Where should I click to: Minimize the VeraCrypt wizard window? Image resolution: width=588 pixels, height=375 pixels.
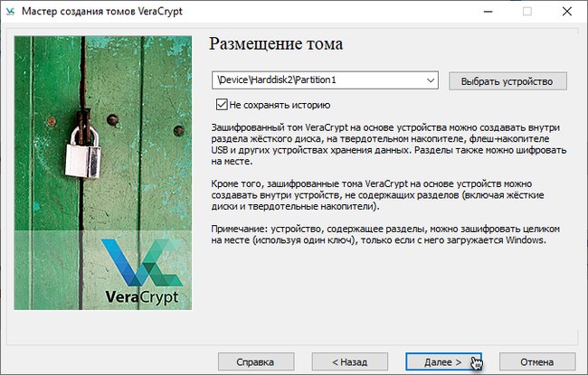tap(488, 11)
